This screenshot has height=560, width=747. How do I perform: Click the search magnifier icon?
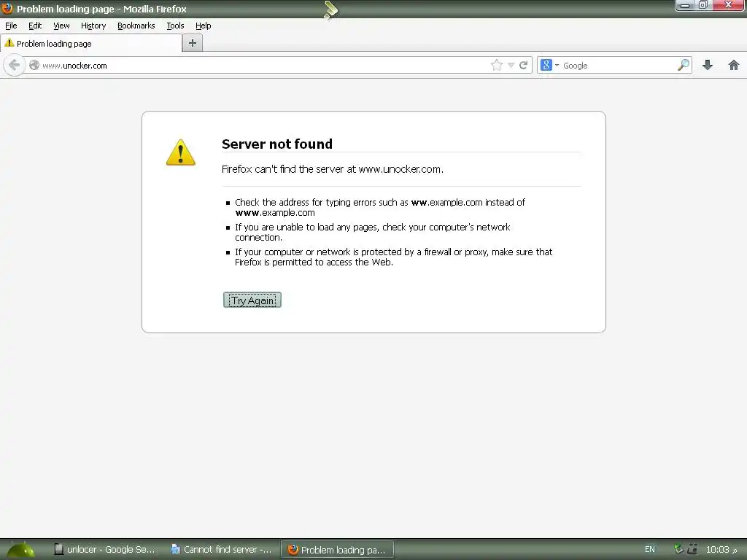(683, 65)
